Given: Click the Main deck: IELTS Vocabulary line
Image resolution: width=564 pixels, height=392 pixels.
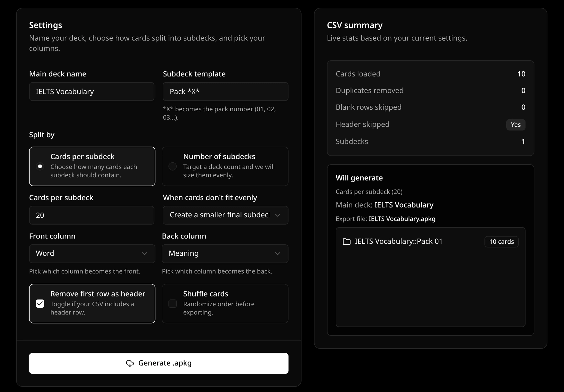Looking at the screenshot, I should pos(384,205).
